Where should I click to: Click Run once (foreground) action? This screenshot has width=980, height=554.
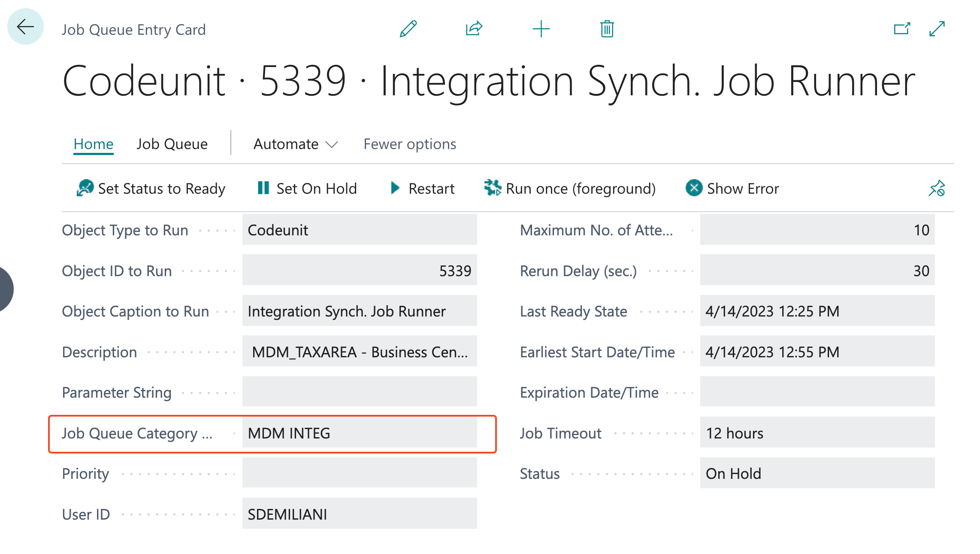570,189
